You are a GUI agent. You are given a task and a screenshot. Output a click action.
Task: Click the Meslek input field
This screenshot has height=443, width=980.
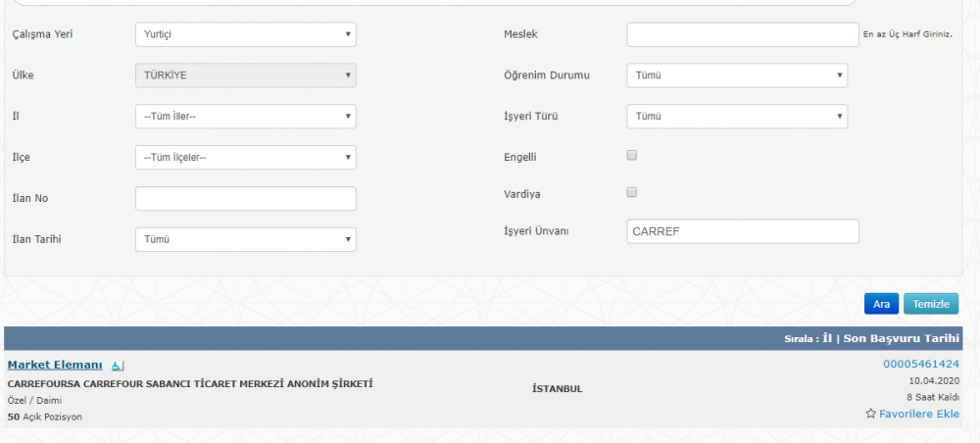(742, 34)
